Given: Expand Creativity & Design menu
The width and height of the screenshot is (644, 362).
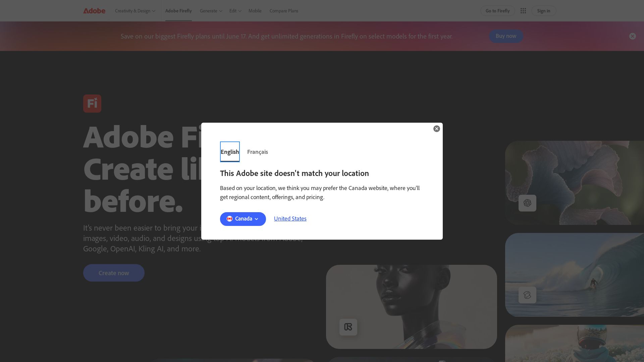Looking at the screenshot, I should click(135, 11).
